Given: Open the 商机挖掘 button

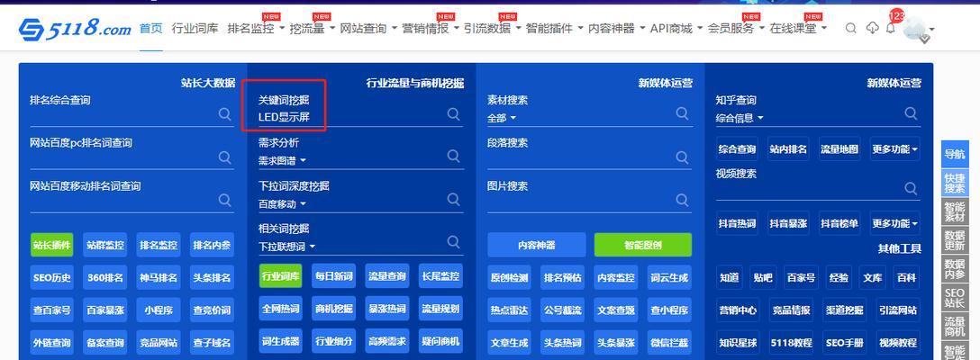Looking at the screenshot, I should pos(334,308).
